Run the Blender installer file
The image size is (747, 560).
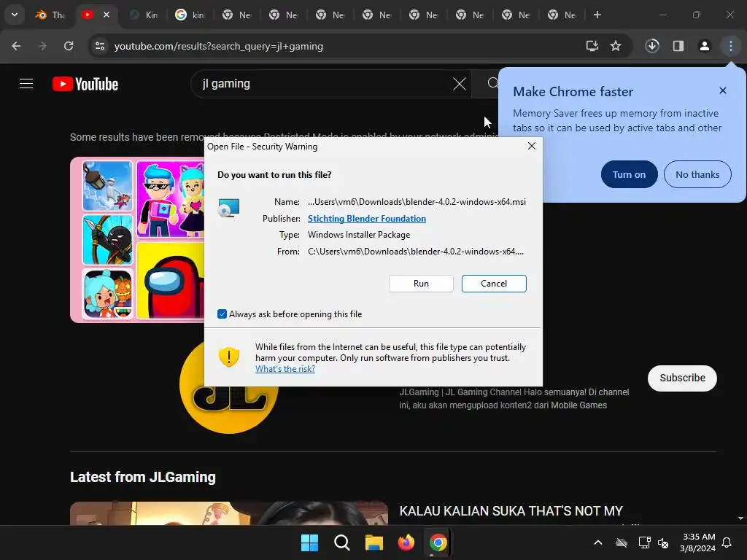pyautogui.click(x=421, y=284)
